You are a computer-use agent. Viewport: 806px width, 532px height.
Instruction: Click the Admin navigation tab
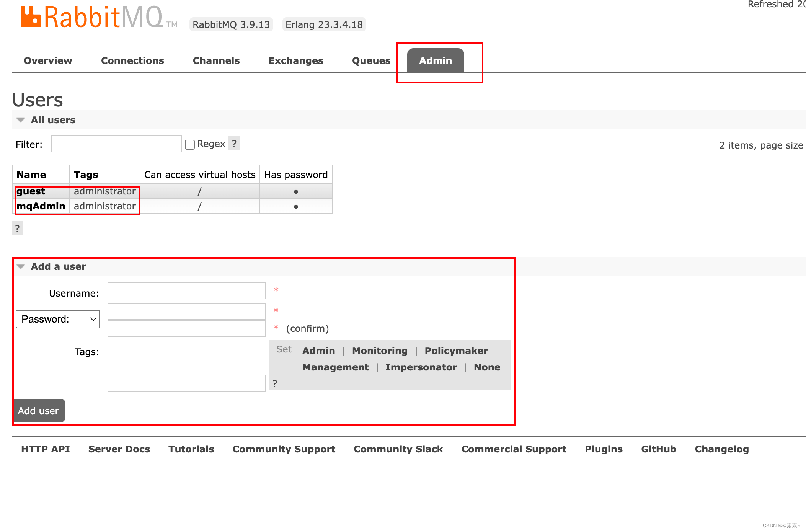tap(436, 59)
